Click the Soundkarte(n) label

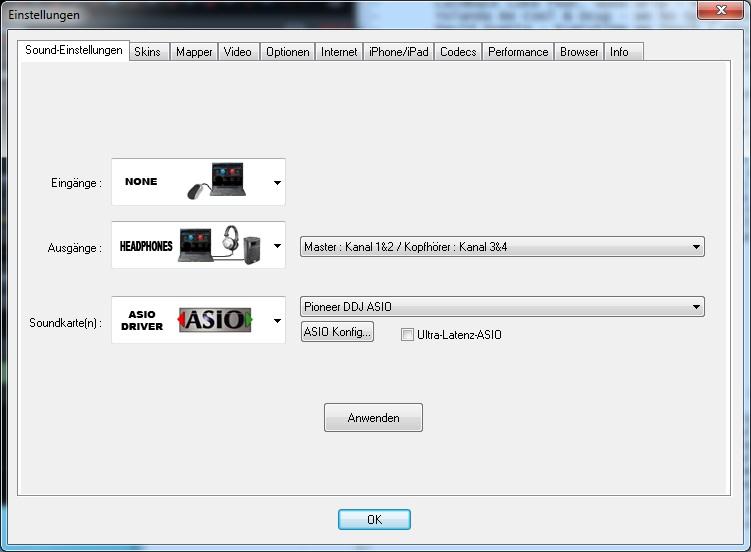[66, 323]
